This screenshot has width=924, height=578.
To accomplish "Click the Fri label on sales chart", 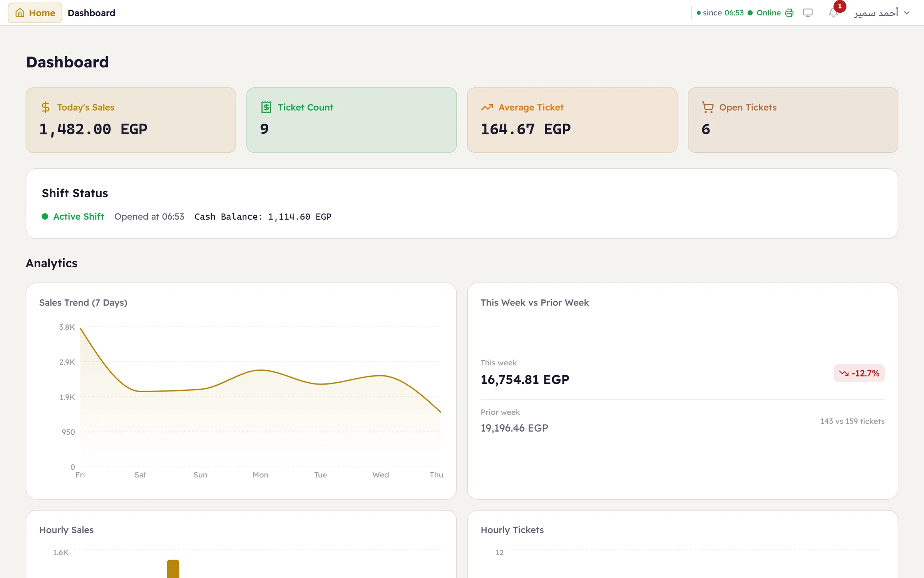I will pos(80,475).
